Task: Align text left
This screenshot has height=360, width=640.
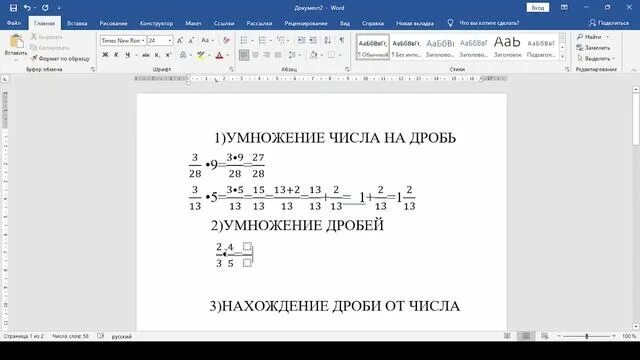Action: (244, 55)
